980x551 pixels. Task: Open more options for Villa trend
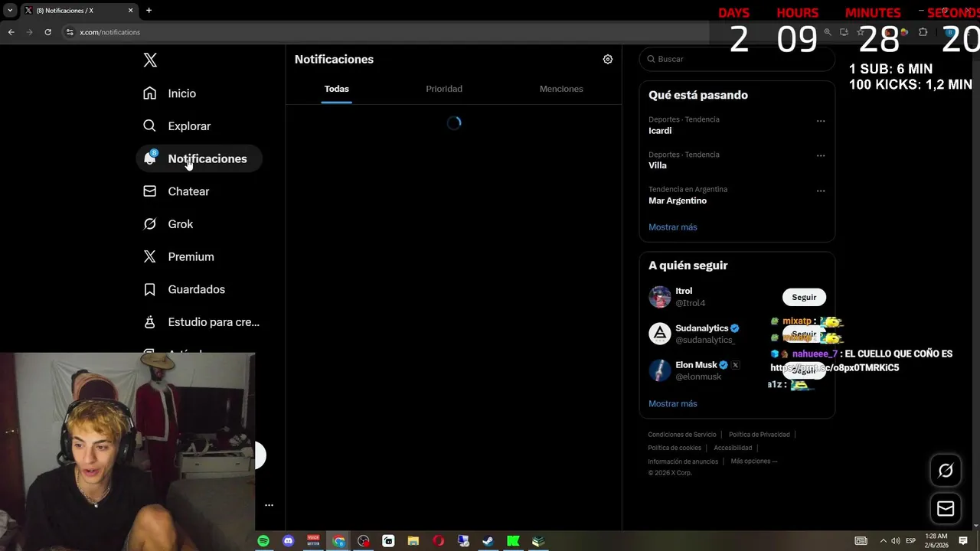coord(821,156)
